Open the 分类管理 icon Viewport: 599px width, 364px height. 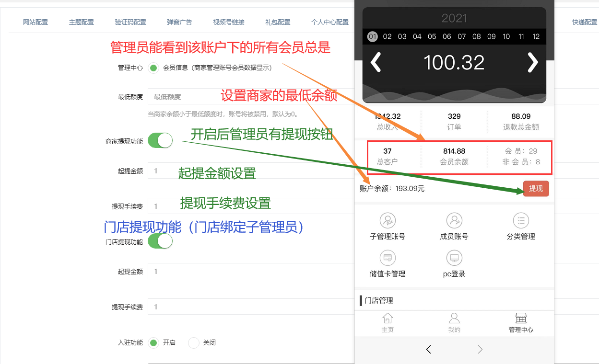(520, 221)
